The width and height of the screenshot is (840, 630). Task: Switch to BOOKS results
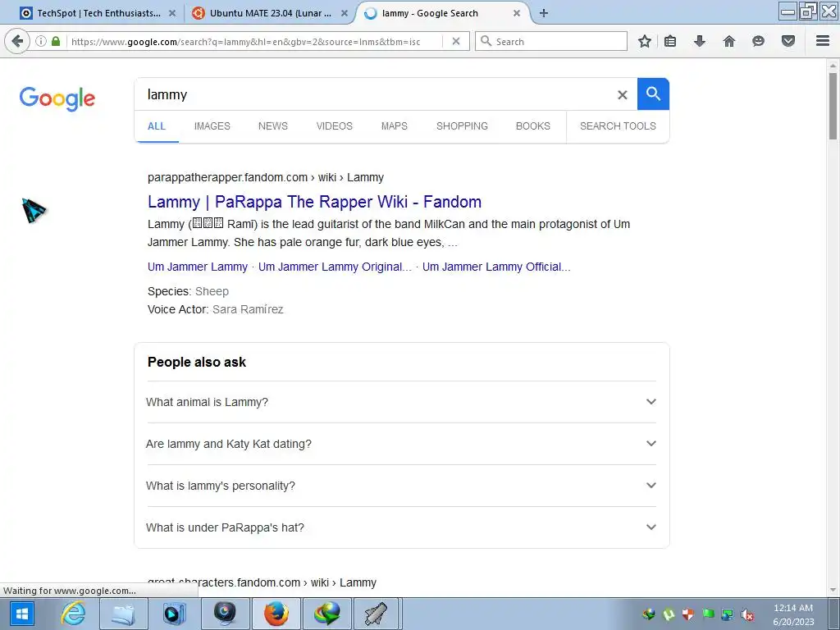[533, 126]
